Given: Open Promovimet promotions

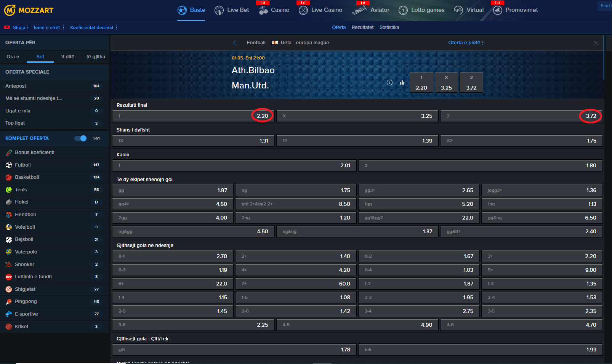Looking at the screenshot, I should pyautogui.click(x=516, y=10).
